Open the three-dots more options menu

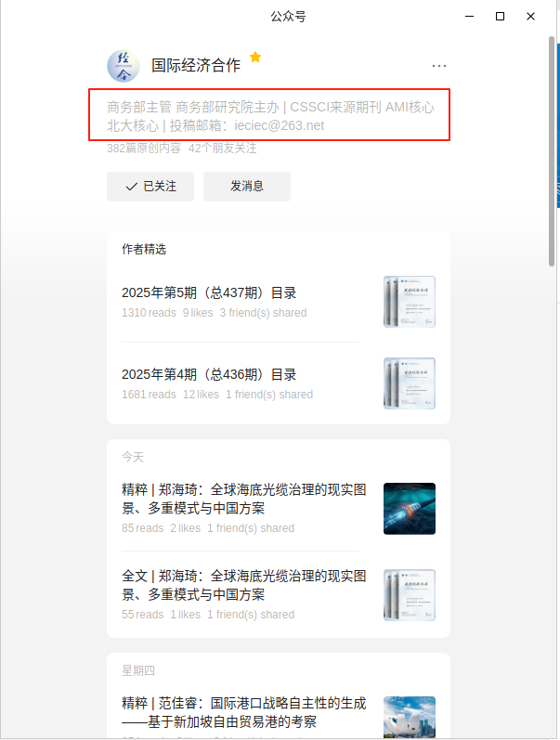coord(439,66)
